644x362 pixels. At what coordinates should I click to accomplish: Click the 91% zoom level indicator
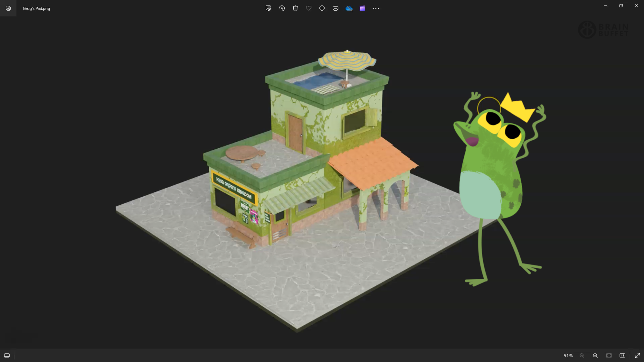[x=568, y=356]
